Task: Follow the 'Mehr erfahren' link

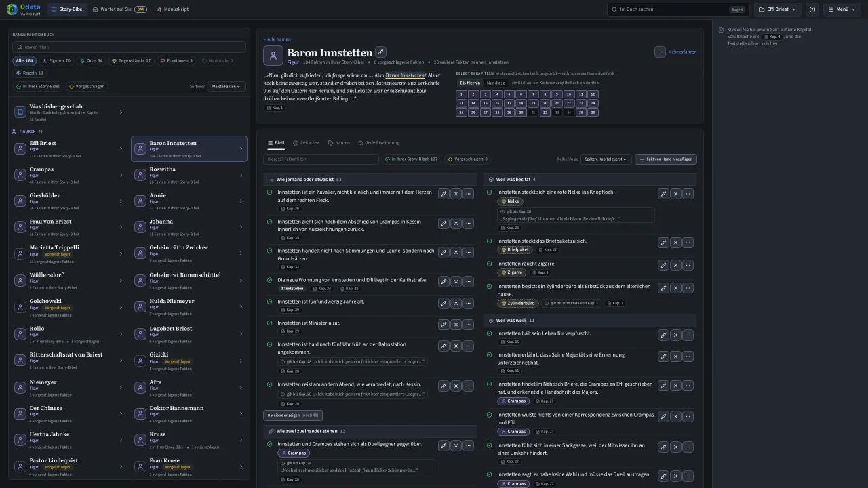Action: [682, 52]
